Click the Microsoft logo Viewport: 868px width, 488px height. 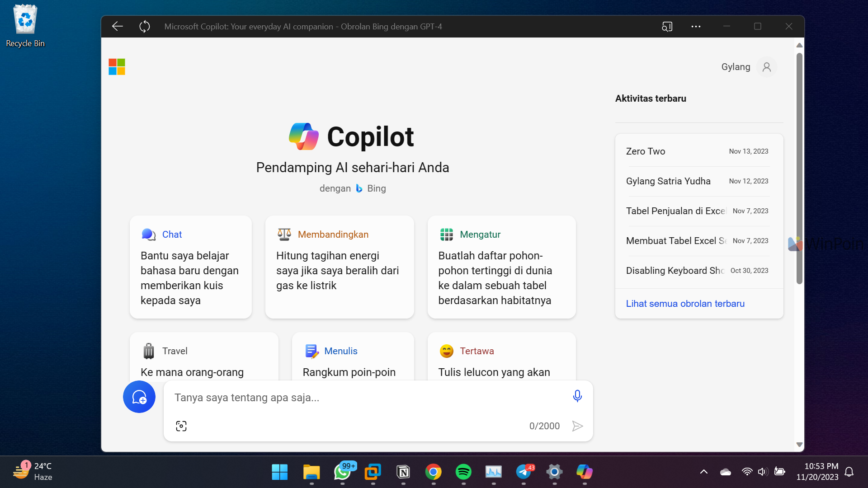pos(117,67)
